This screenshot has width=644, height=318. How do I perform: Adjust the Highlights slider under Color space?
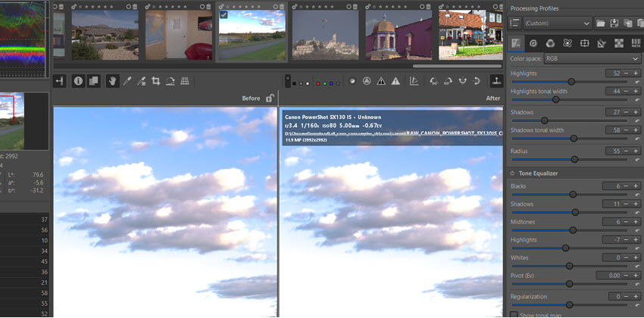tap(569, 82)
